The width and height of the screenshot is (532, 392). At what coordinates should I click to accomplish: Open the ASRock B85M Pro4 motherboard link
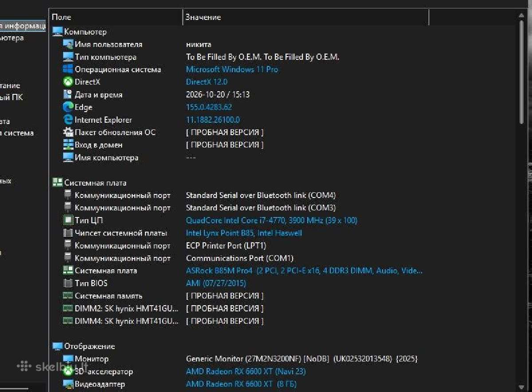304,271
